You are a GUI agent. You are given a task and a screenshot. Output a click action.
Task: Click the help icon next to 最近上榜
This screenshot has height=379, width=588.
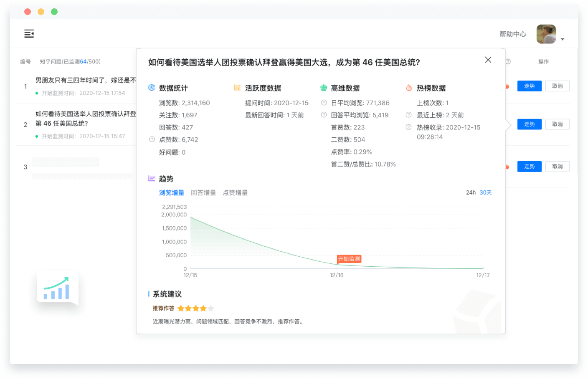tap(408, 115)
